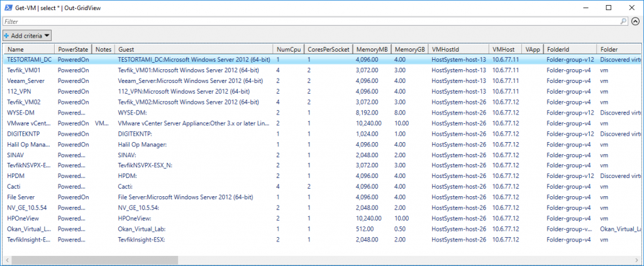Select the TevfikNSVPX-E... name cell
644x266 pixels.
[x=29, y=165]
